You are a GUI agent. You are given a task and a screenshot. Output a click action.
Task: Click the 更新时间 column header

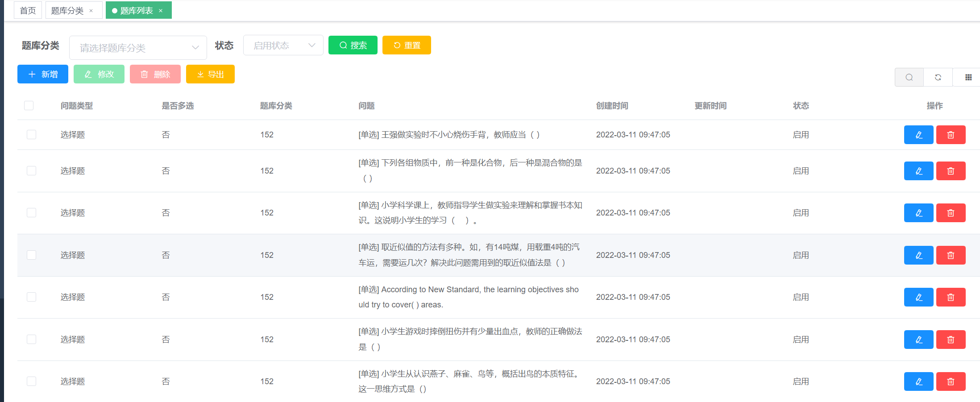(x=710, y=106)
